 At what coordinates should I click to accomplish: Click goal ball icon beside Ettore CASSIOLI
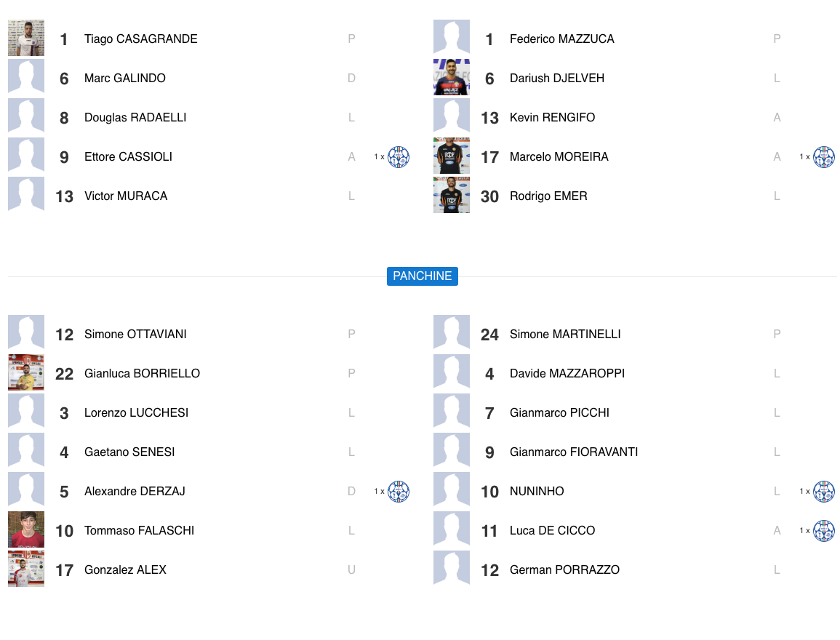pyautogui.click(x=399, y=157)
